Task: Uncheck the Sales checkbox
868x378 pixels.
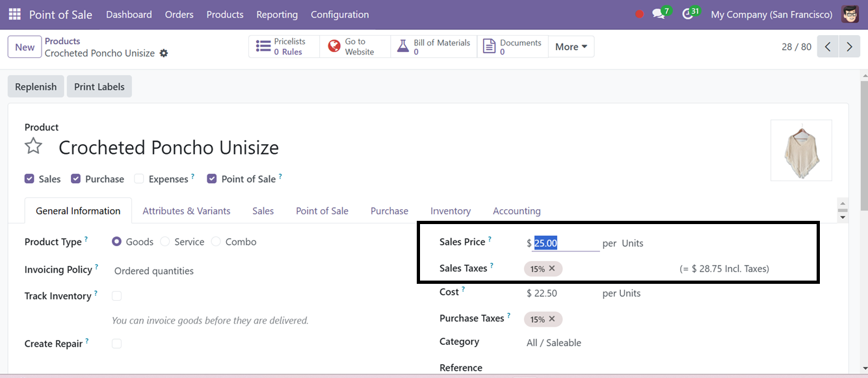Action: (x=29, y=179)
